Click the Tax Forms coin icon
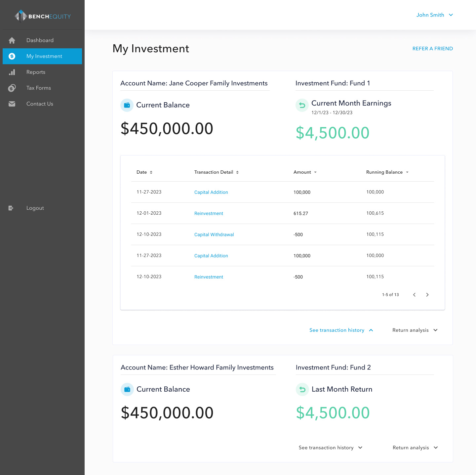Image resolution: width=476 pixels, height=475 pixels. [12, 88]
